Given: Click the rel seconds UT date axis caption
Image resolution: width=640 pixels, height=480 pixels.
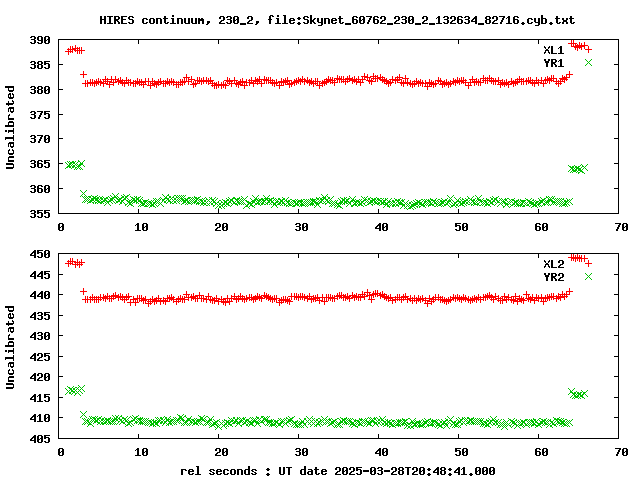Looking at the screenshot, I should pos(338,471).
